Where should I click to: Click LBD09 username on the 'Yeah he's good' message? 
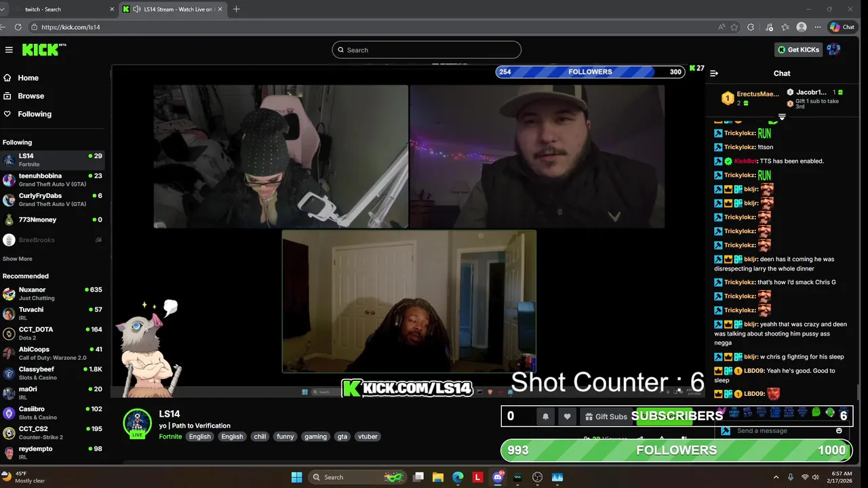pos(753,371)
